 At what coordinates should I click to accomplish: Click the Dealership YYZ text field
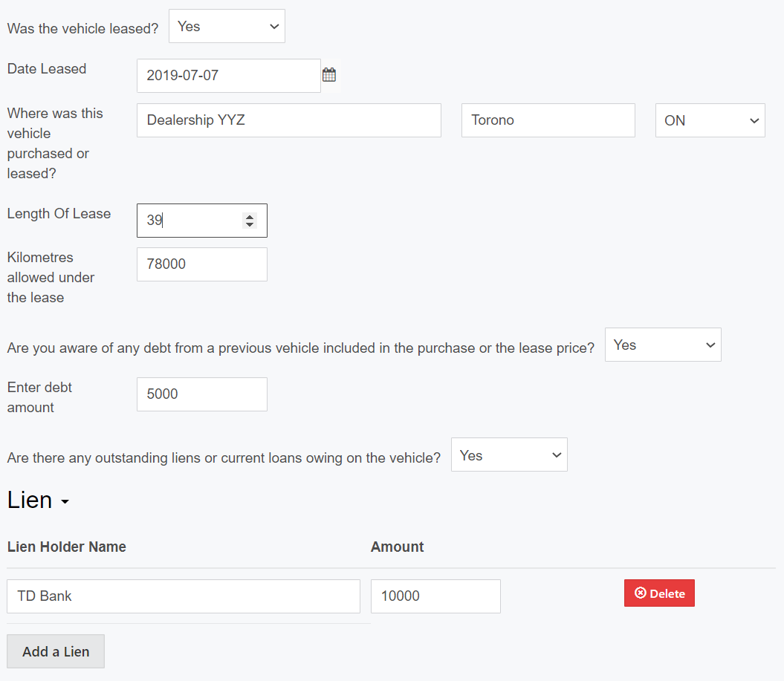pyautogui.click(x=288, y=120)
